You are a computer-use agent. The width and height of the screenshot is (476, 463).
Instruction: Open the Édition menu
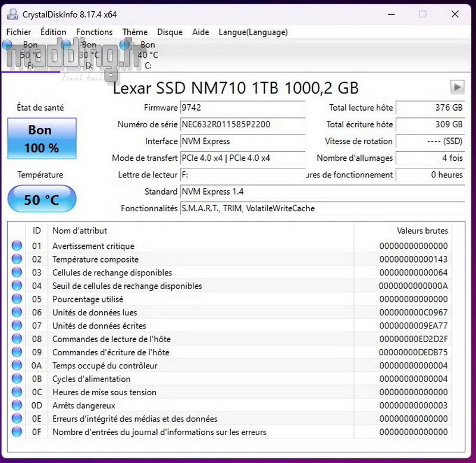point(53,32)
